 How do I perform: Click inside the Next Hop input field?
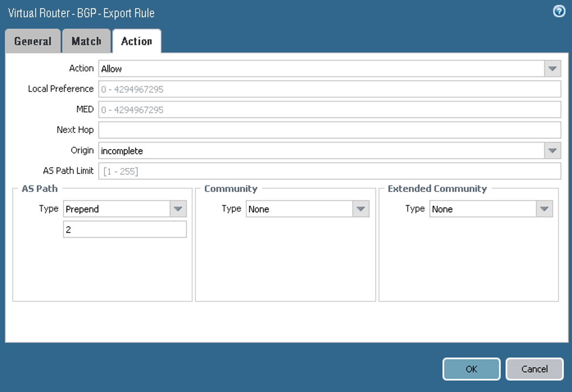pos(329,130)
